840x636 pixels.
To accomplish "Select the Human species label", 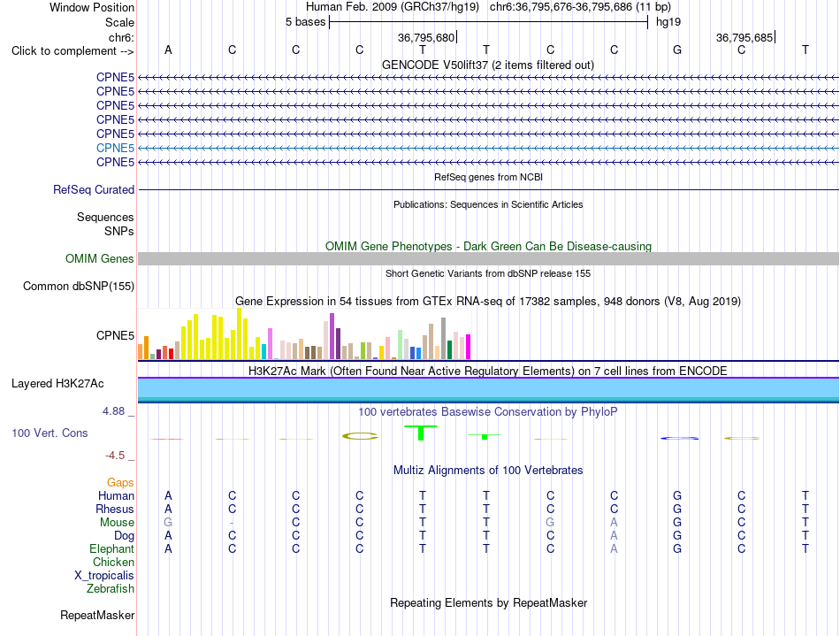I will tap(116, 495).
